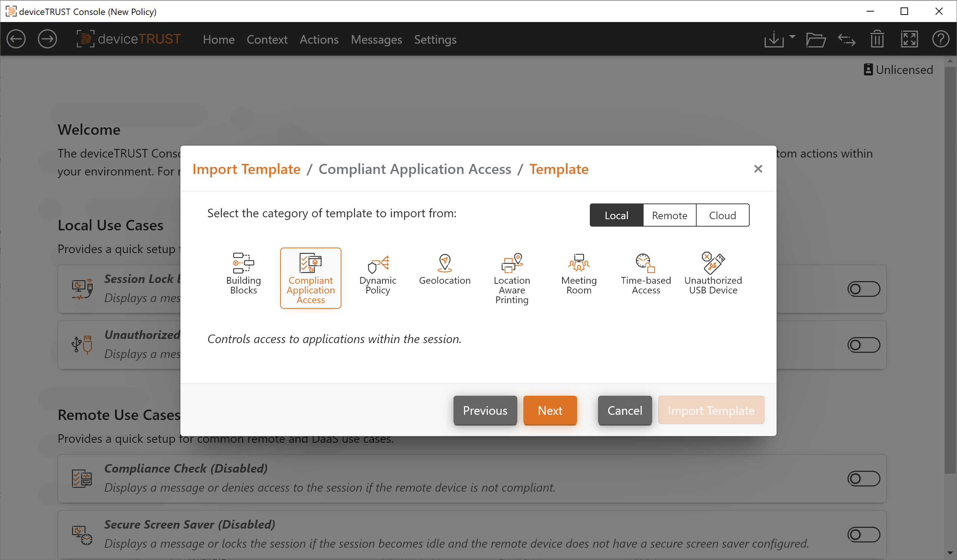The image size is (957, 560).
Task: Switch to the Remote template source tab
Action: pos(669,215)
